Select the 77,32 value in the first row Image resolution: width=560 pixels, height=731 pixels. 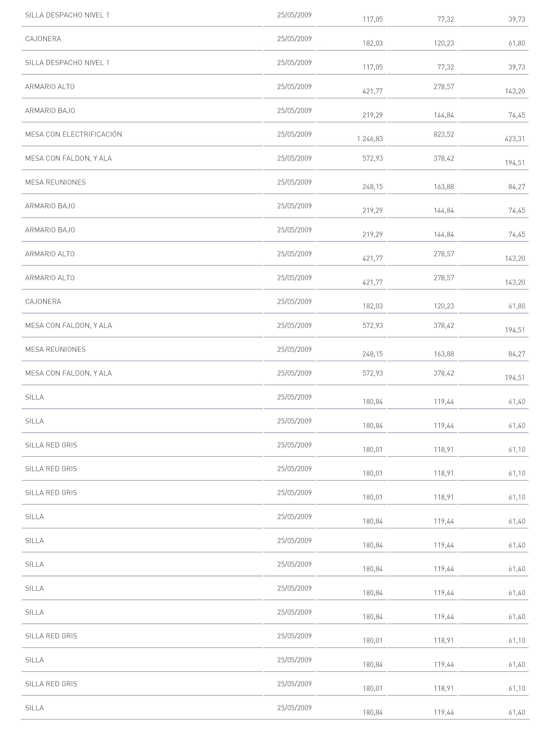tap(446, 19)
